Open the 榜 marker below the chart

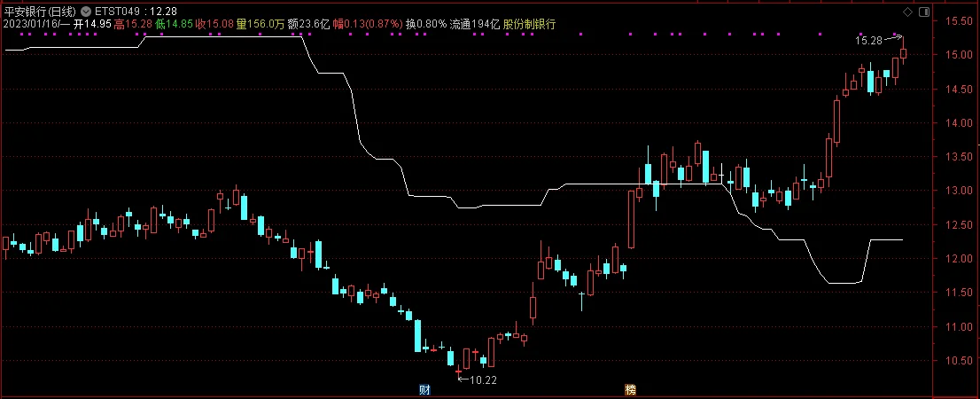[631, 390]
